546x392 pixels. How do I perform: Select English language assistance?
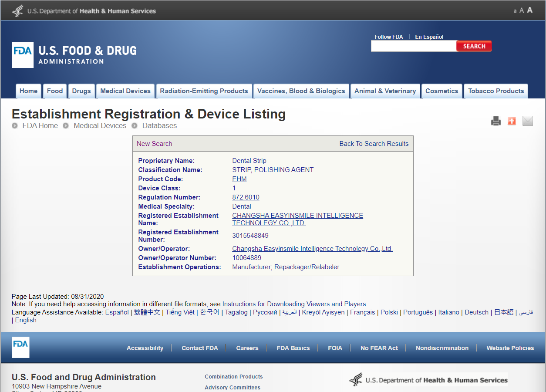(26, 320)
